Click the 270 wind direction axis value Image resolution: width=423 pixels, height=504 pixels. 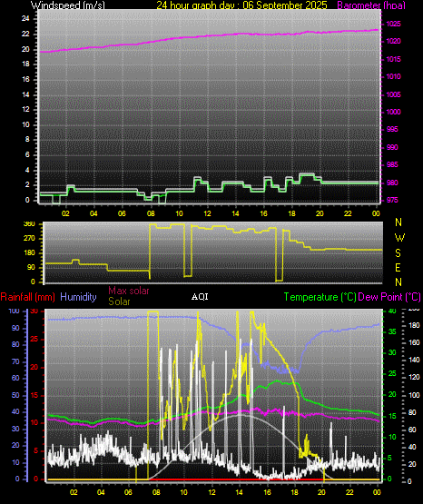29,239
